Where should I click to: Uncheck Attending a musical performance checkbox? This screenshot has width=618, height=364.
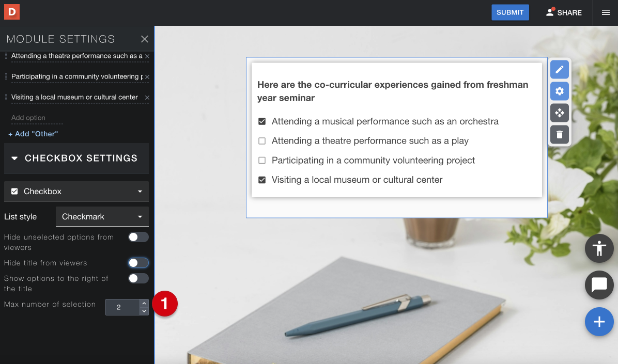point(262,121)
